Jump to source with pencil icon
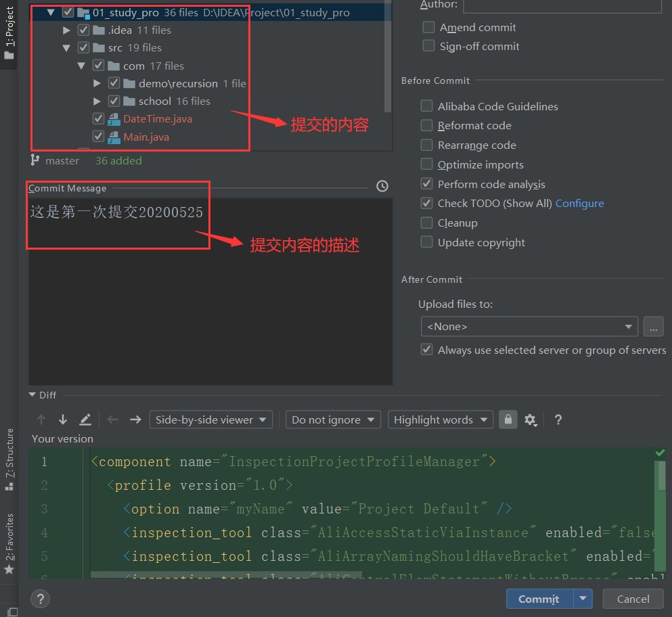This screenshot has height=617, width=672. click(85, 419)
